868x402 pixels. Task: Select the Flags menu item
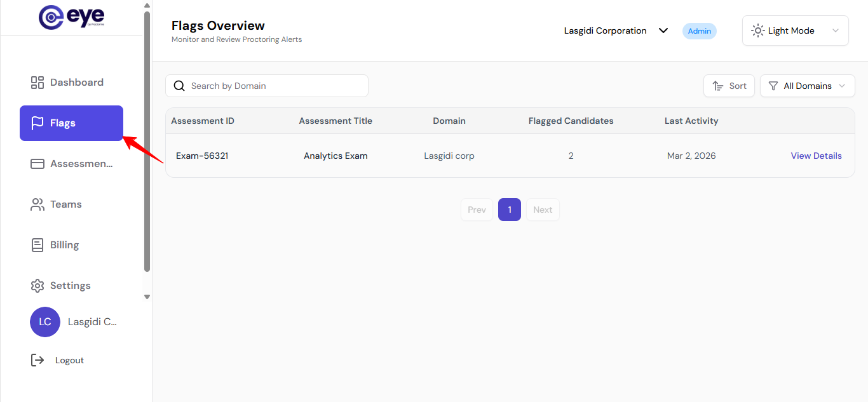point(71,123)
